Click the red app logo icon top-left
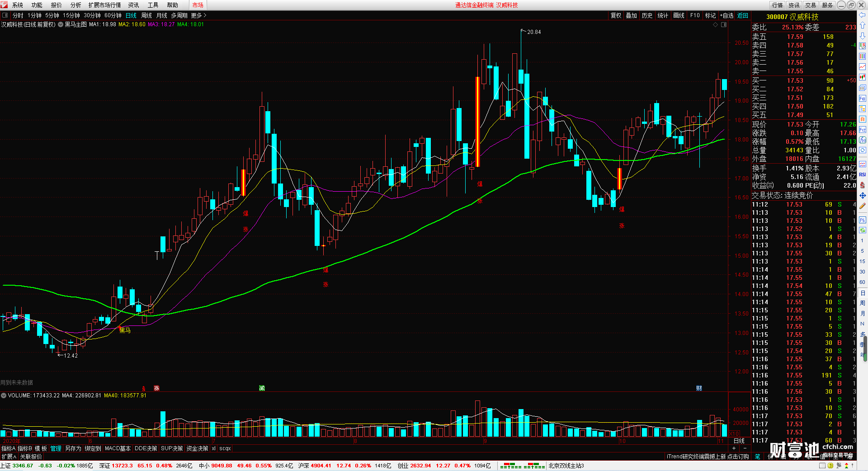 point(4,5)
